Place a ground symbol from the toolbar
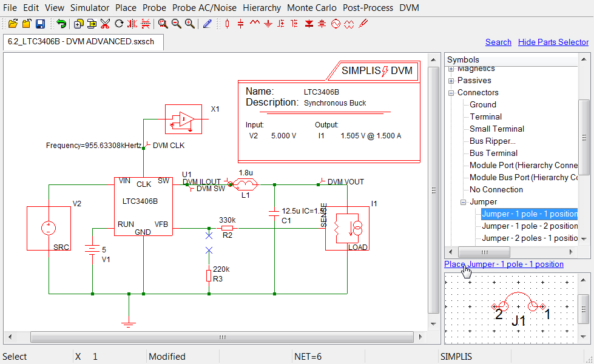The height and width of the screenshot is (364, 594). [x=268, y=24]
